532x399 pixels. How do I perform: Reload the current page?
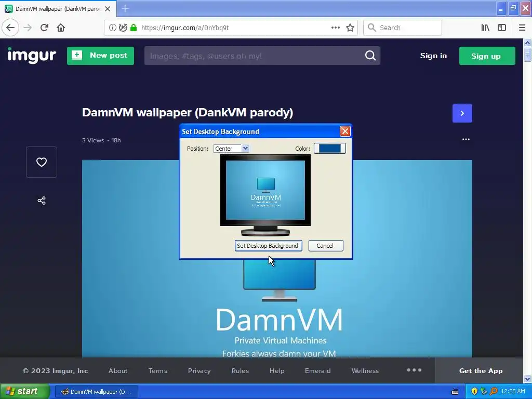44,28
